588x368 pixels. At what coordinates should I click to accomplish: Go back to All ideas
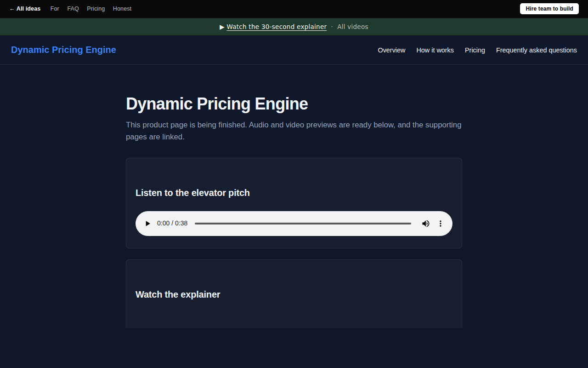click(x=25, y=9)
